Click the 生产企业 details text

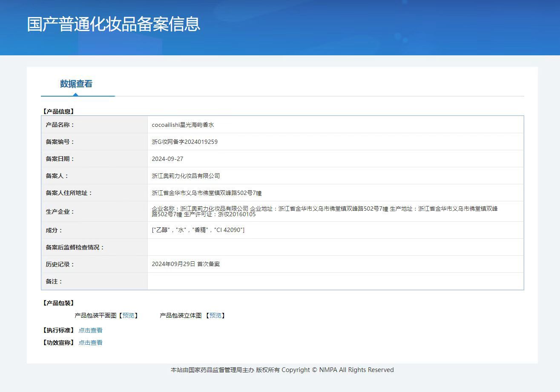point(325,212)
